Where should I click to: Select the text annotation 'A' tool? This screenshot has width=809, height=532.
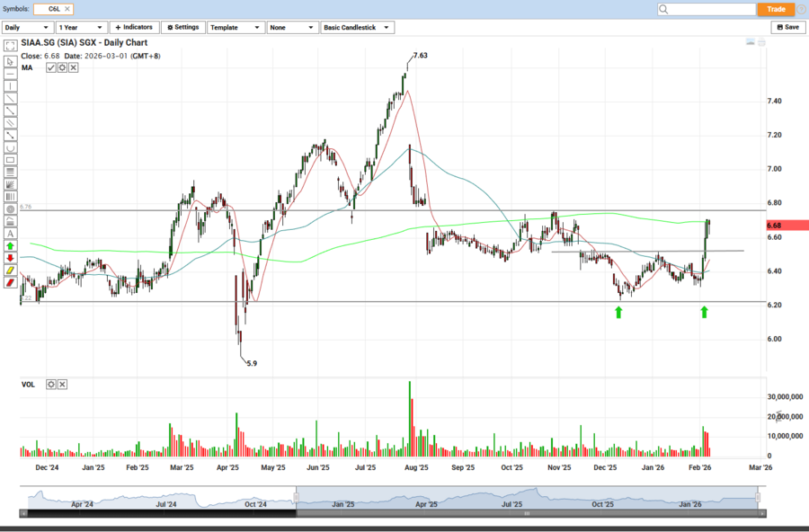point(10,233)
